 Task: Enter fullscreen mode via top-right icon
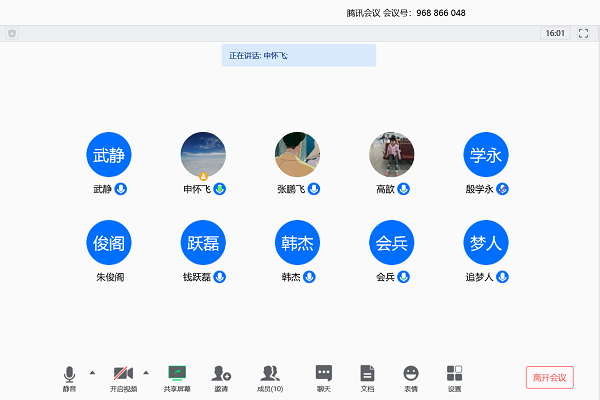pyautogui.click(x=583, y=33)
